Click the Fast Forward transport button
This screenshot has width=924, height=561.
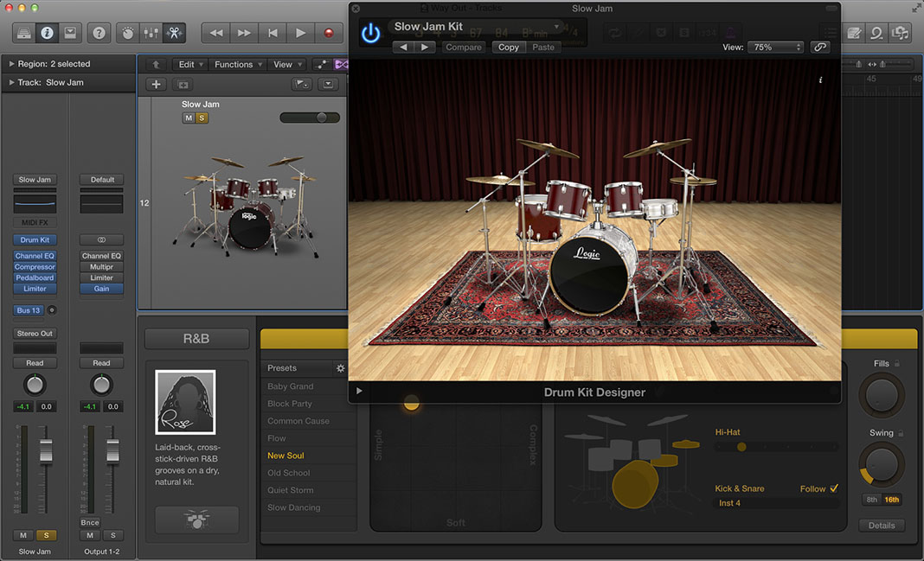(x=244, y=33)
